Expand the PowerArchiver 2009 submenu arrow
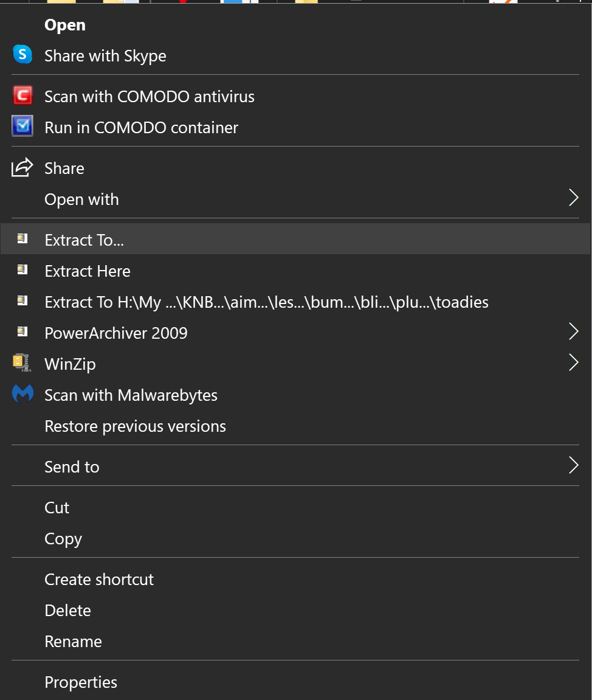Image resolution: width=592 pixels, height=700 pixels. click(573, 332)
